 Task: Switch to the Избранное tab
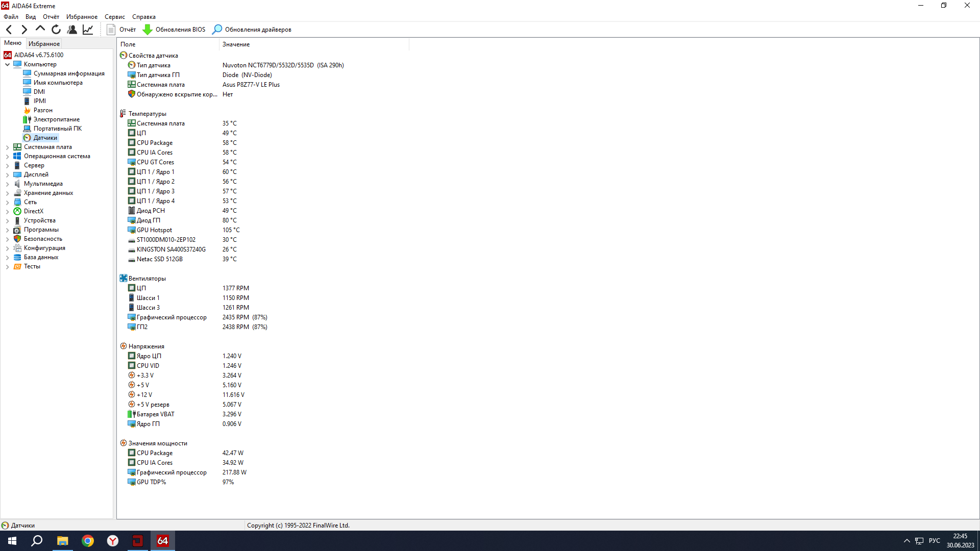click(44, 44)
